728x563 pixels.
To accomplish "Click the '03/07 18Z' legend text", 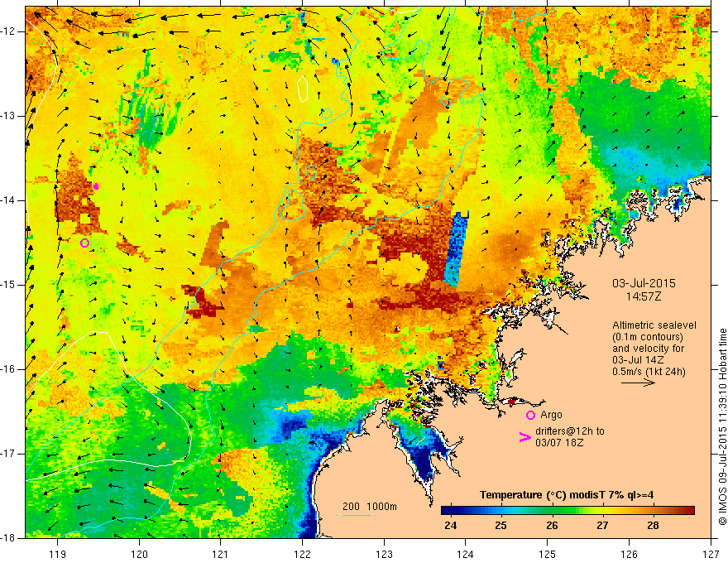I will click(x=559, y=443).
